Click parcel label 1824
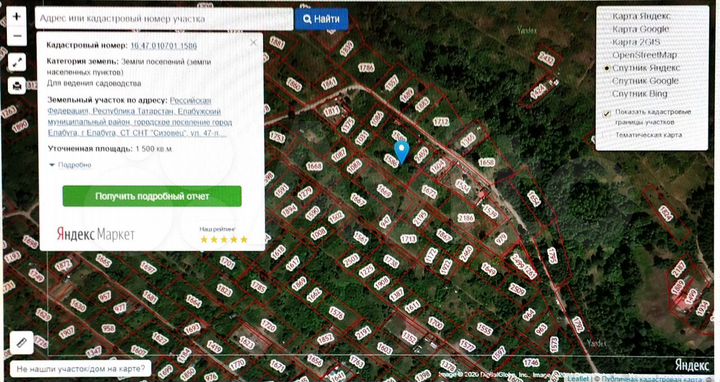This screenshot has height=382, width=720. coord(666,213)
